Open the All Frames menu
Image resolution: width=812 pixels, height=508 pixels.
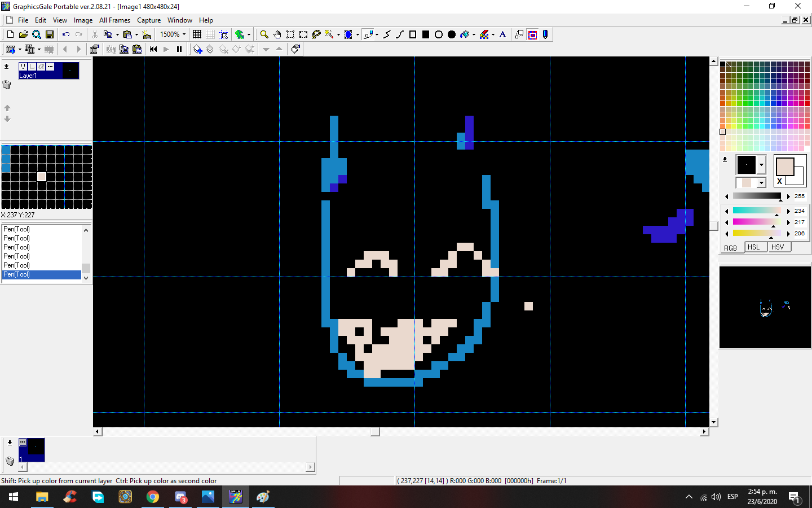coord(114,20)
